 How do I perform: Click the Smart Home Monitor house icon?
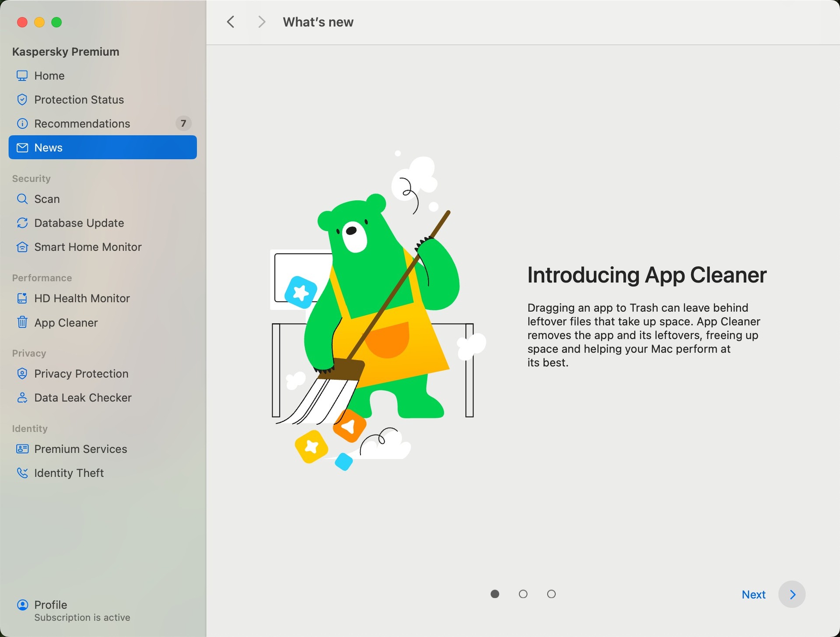point(22,247)
